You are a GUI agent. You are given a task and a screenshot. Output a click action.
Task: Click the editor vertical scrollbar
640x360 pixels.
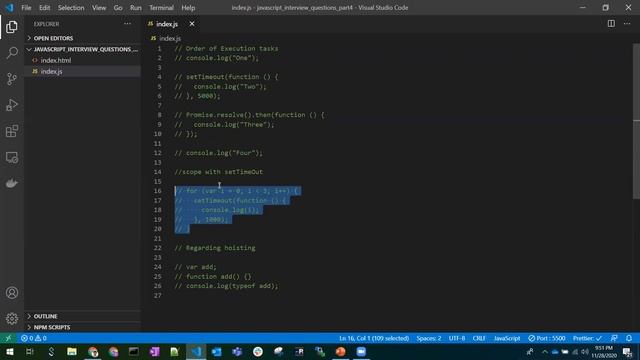pos(636,121)
